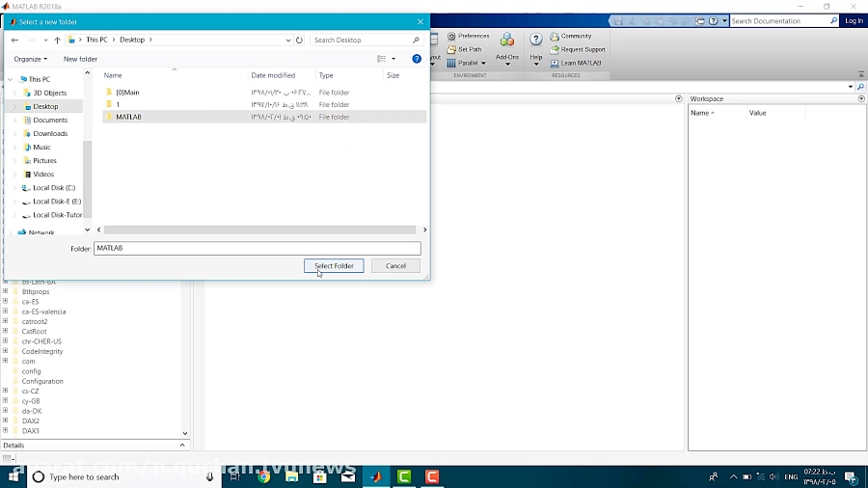Image resolution: width=868 pixels, height=488 pixels.
Task: Open the Mail app from taskbar
Action: click(348, 477)
